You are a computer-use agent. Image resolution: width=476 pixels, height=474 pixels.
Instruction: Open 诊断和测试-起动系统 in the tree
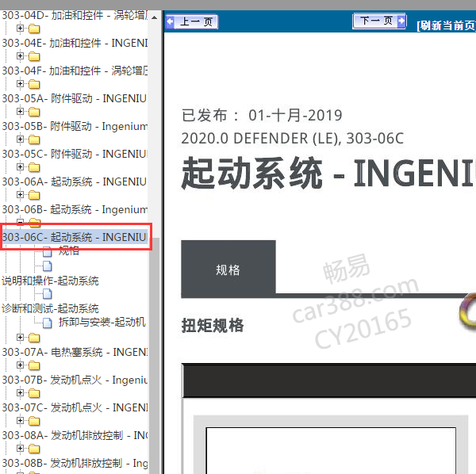[x=51, y=308]
